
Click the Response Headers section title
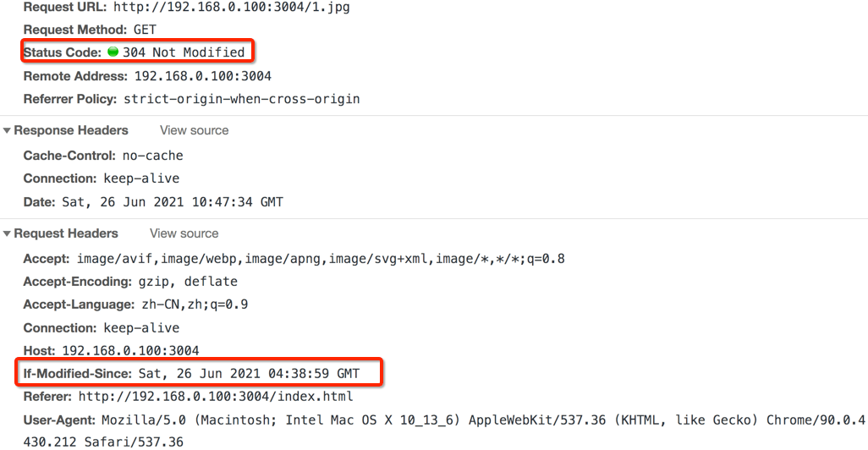tap(71, 131)
